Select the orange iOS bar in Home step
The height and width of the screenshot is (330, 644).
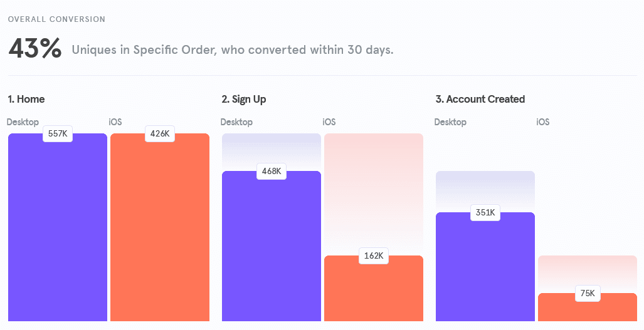point(160,232)
